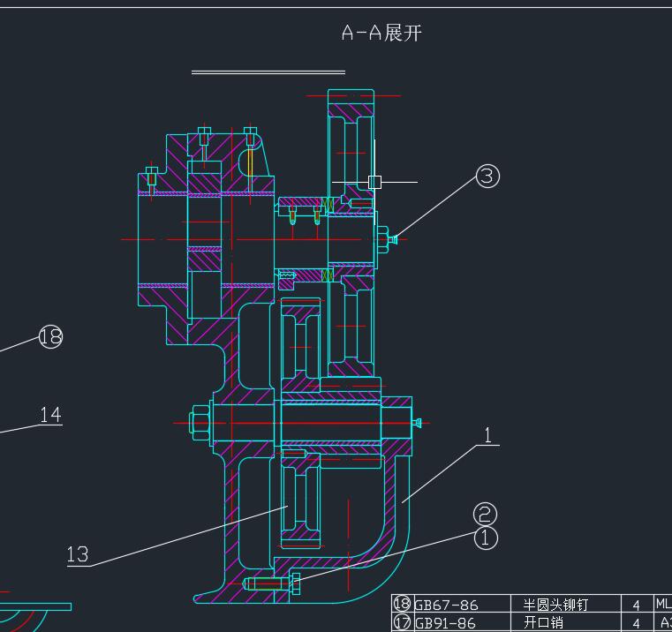
Task: Select the "A-A展开" section title text
Action: point(381,34)
